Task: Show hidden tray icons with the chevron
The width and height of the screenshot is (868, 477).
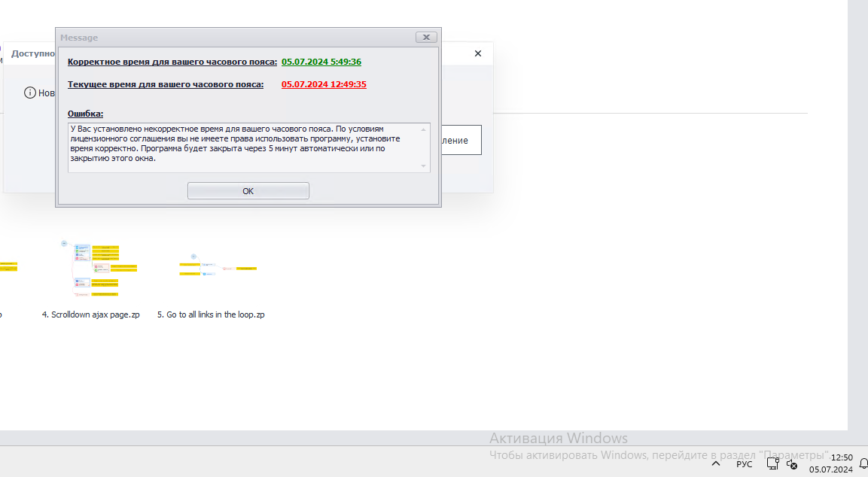Action: [716, 463]
